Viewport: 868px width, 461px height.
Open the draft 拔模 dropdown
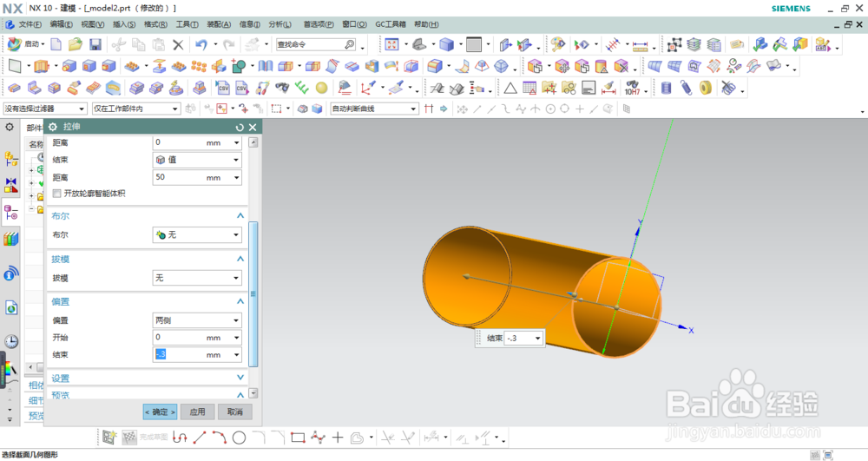pyautogui.click(x=197, y=278)
